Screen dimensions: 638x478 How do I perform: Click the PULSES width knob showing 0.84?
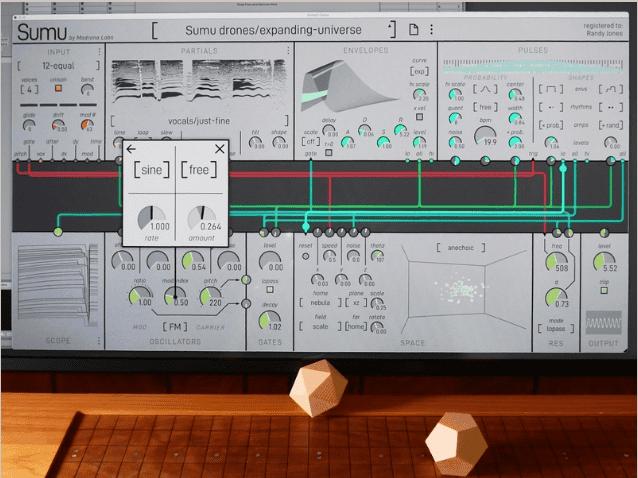click(515, 118)
